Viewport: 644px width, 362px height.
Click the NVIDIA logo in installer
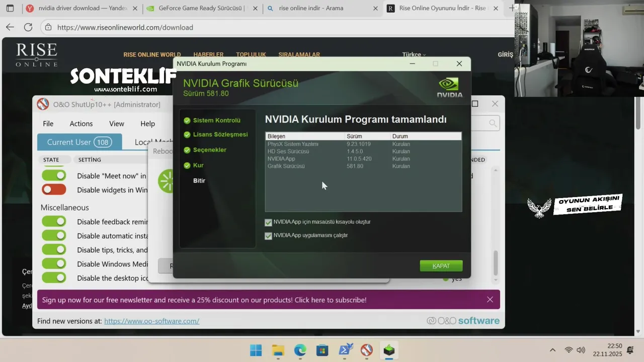(449, 87)
